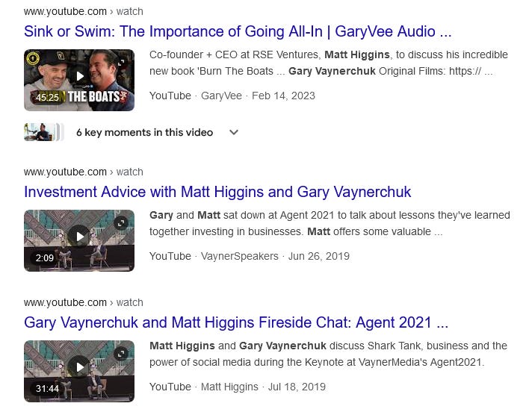Click the youtube.com URL above Fireside Chat
This screenshot has height=412, width=532.
tap(84, 302)
